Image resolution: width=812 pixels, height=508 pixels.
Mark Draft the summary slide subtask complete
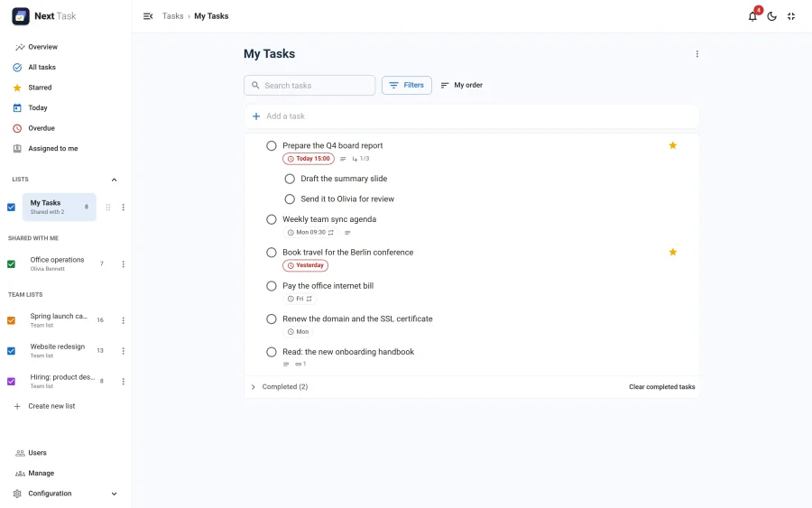pos(290,179)
